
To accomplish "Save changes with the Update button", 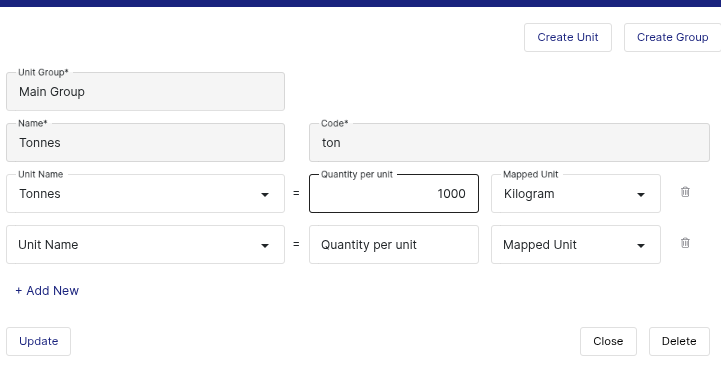I will [39, 341].
